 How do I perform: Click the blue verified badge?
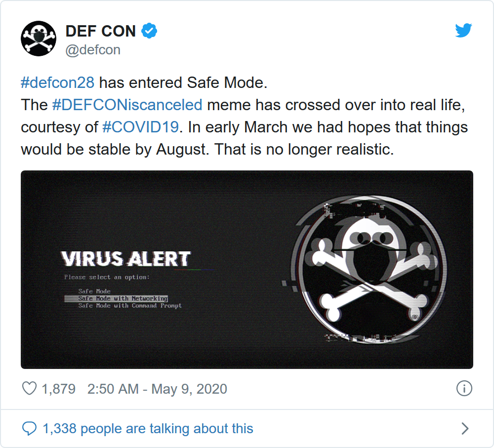pos(150,31)
